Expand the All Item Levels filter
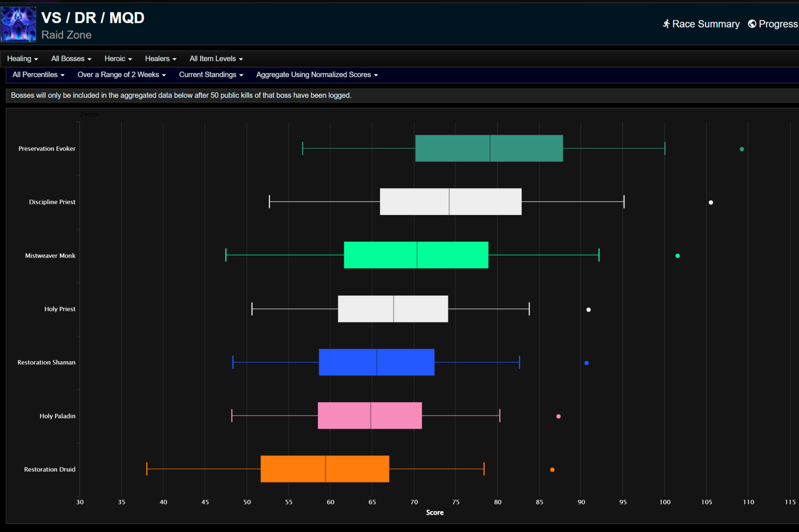 [216, 59]
